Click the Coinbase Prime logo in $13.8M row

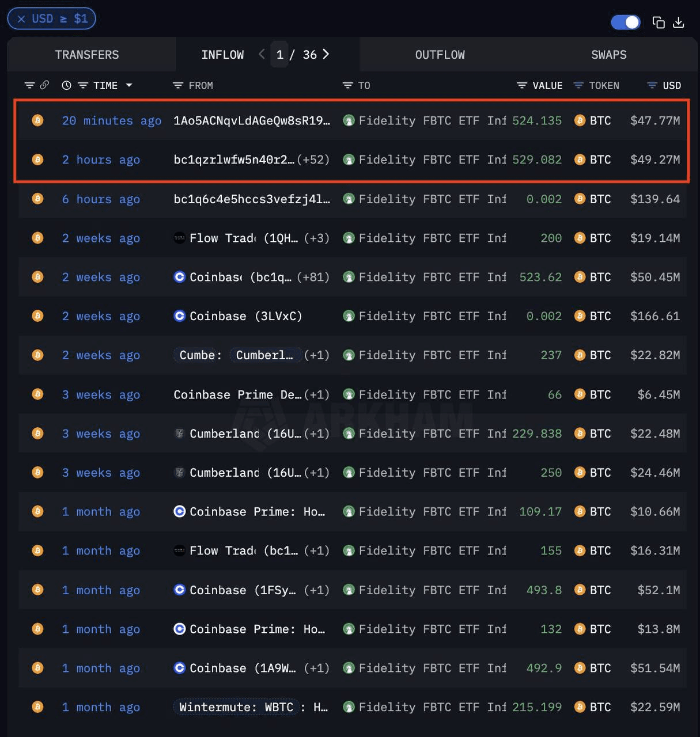click(180, 629)
